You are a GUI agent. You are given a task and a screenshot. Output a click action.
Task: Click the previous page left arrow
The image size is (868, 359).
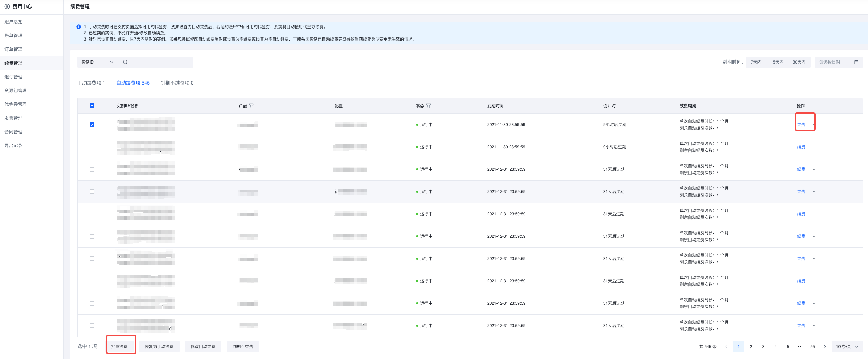[726, 347]
